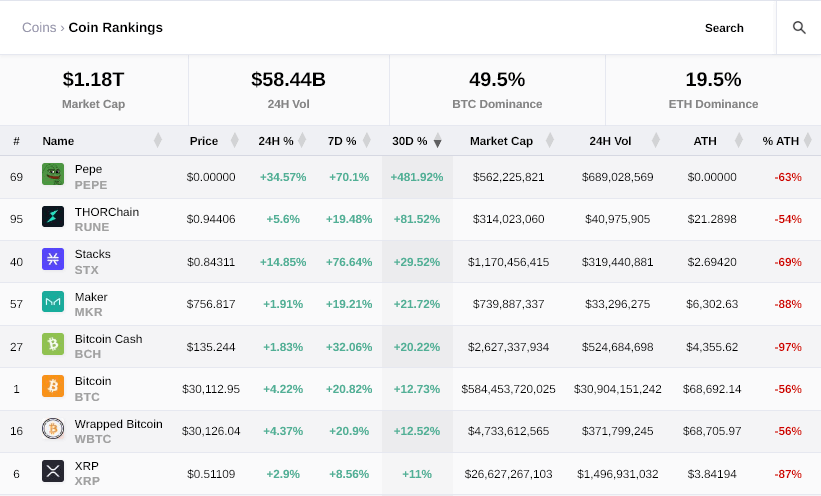Click XRP's $1,496,931,032 24H volume
Screen dimensions: 821x496
coord(617,474)
